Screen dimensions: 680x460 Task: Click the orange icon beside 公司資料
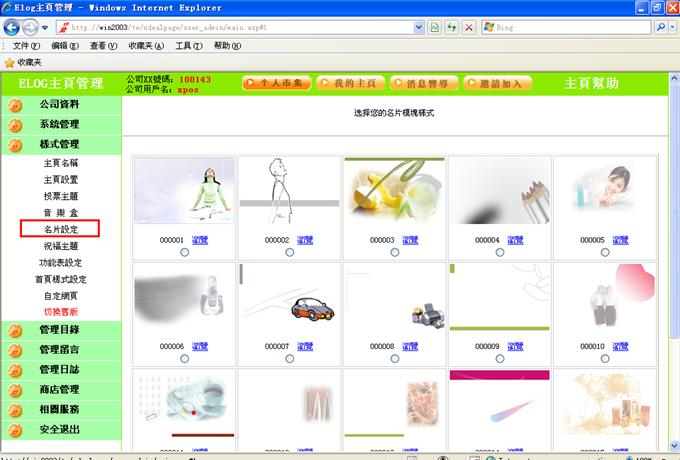click(15, 104)
